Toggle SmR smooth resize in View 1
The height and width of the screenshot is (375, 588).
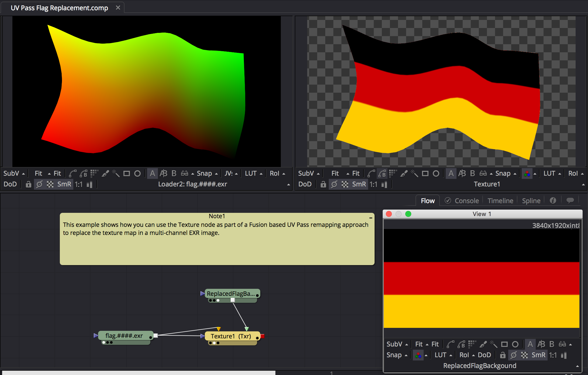(538, 355)
